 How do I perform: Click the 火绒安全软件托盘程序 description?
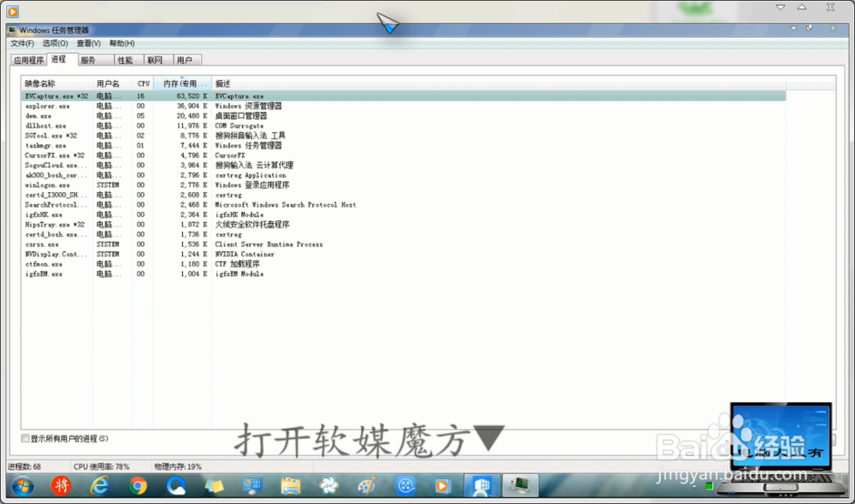[x=252, y=225]
